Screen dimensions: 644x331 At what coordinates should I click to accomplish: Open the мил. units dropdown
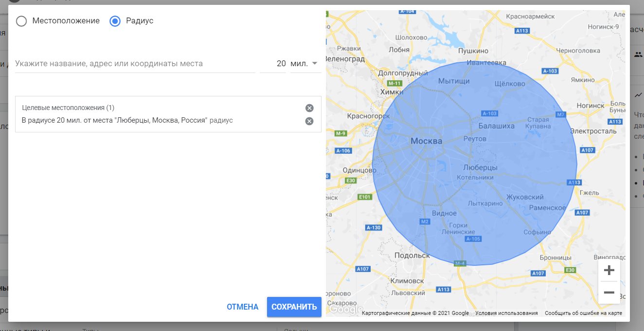pyautogui.click(x=305, y=64)
